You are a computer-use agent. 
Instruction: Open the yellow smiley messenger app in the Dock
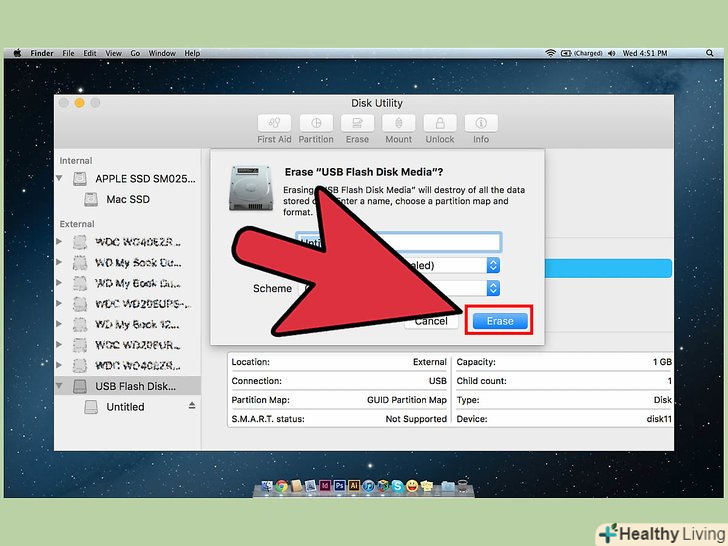412,486
